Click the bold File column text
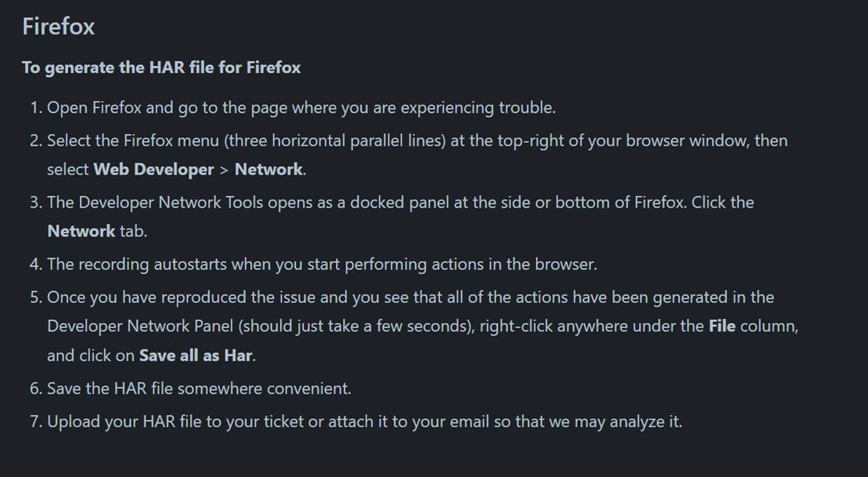The width and height of the screenshot is (868, 477). (722, 326)
